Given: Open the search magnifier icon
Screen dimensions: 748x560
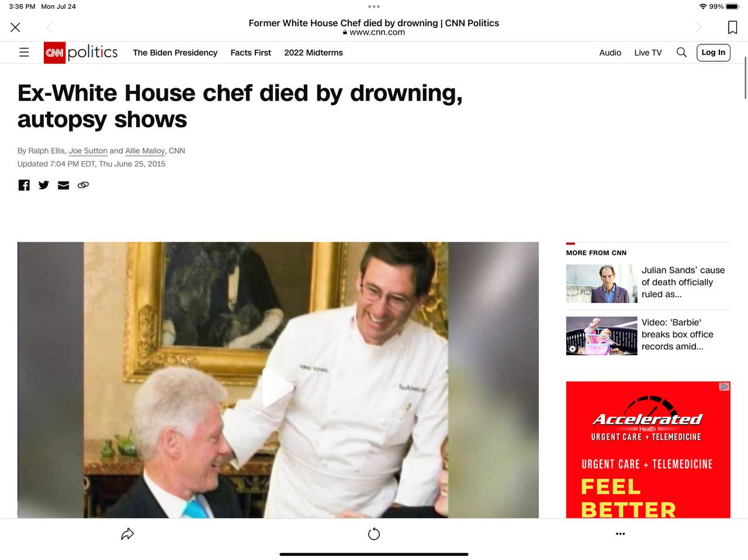Looking at the screenshot, I should (681, 53).
